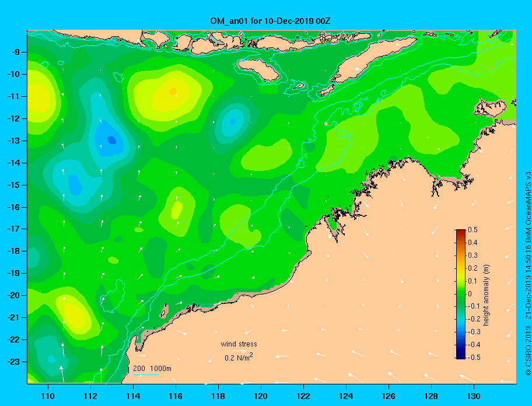The image size is (532, 406).
Task: Click the longitude axis label '118'
Action: (218, 396)
